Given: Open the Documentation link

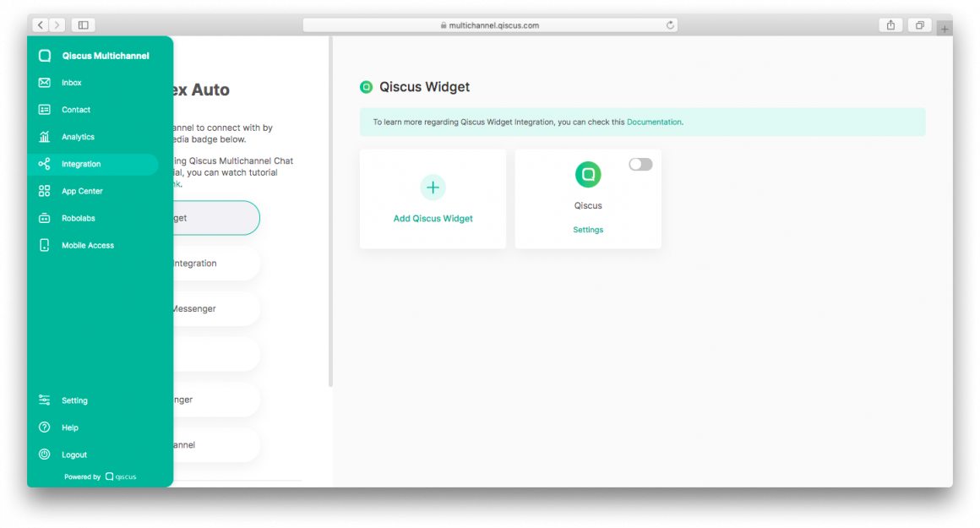Looking at the screenshot, I should click(x=655, y=121).
